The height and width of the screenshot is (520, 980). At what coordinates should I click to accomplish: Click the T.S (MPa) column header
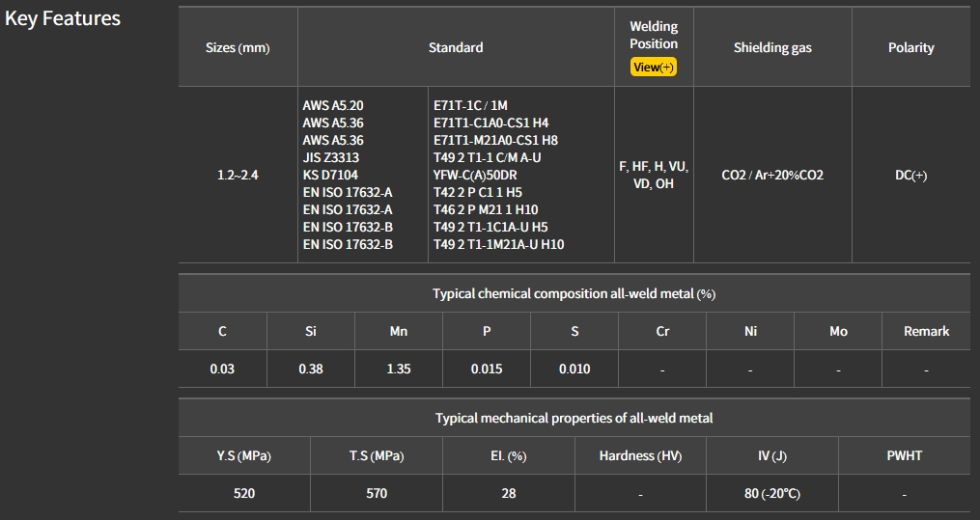pos(377,455)
